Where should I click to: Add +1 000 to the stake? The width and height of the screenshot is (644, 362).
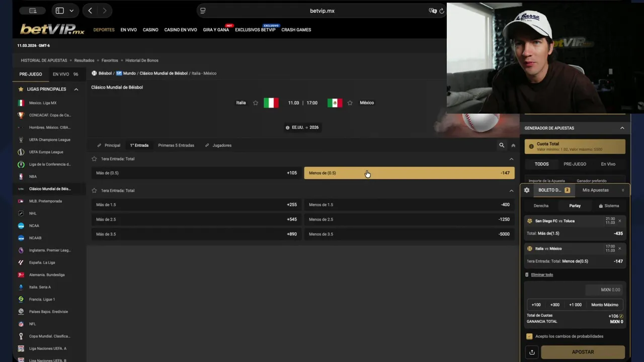[x=575, y=305]
